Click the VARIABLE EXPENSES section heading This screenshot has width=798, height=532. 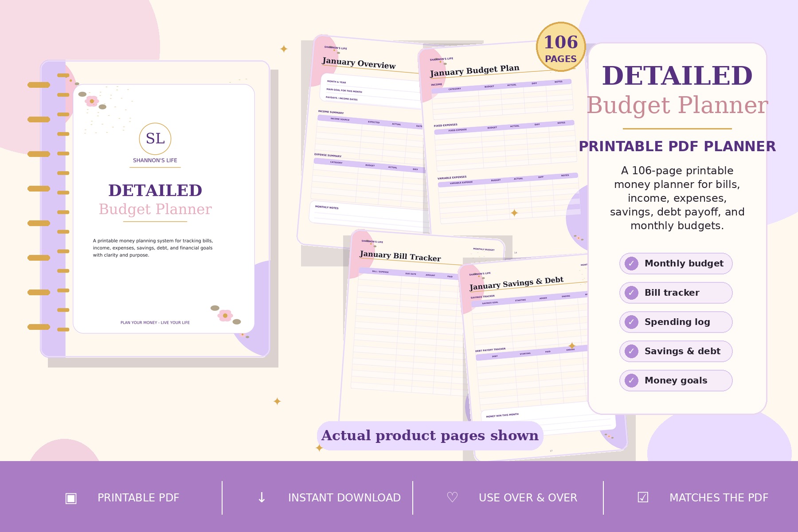(452, 177)
